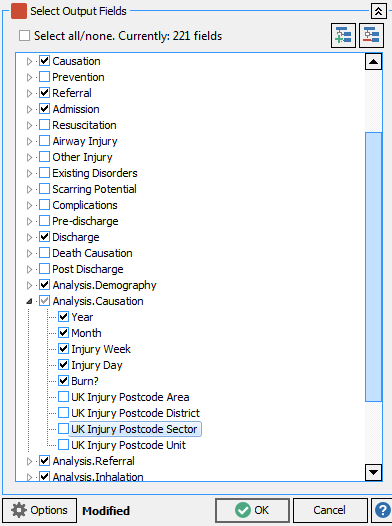Uncheck the Year field checkbox
This screenshot has width=392, height=526.
coord(63,317)
